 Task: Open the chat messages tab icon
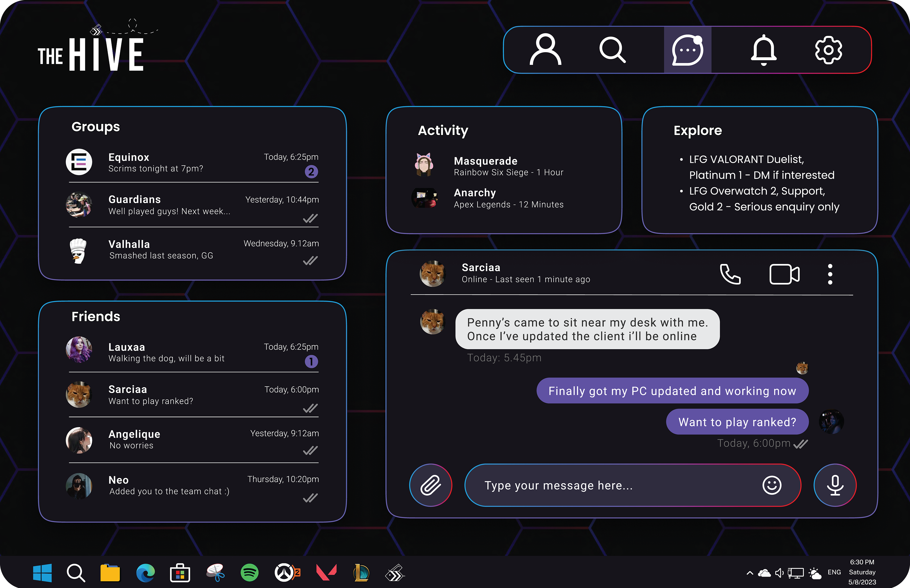click(687, 50)
